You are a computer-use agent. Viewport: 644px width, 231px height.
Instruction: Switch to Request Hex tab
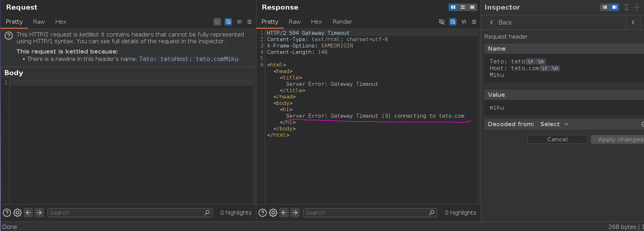coord(61,22)
